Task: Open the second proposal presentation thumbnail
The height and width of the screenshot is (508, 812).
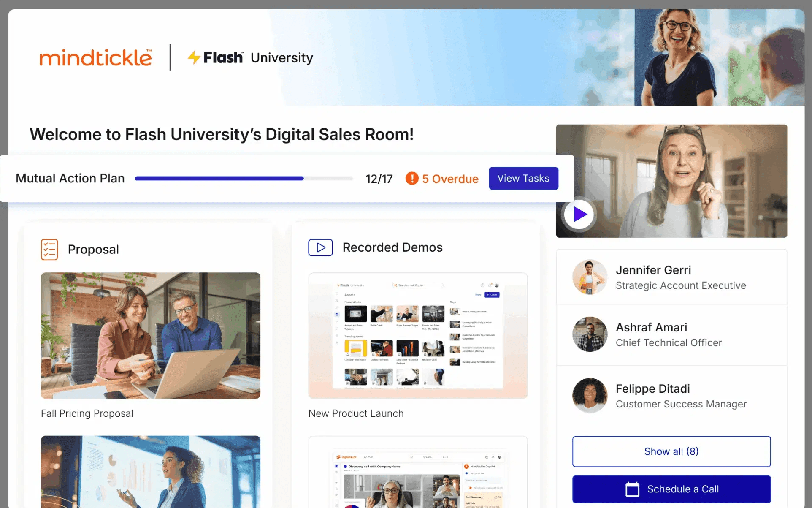Action: [x=151, y=472]
